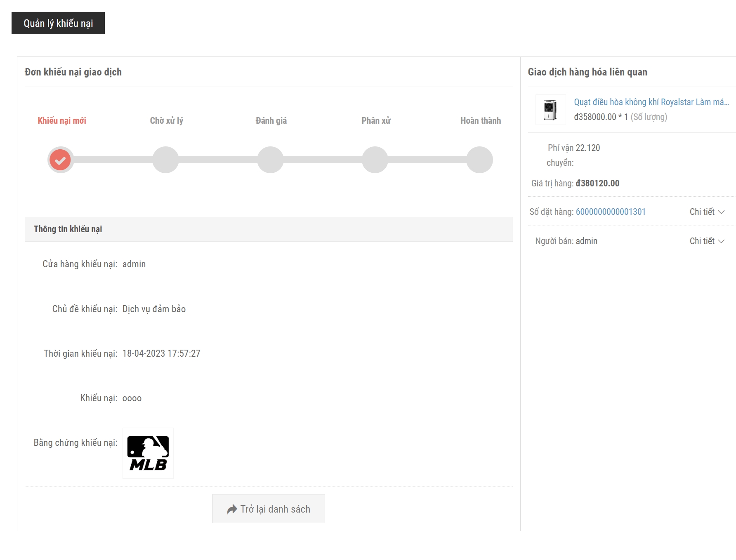Open the Quạt điều hòa Royalstar product link

(x=651, y=102)
